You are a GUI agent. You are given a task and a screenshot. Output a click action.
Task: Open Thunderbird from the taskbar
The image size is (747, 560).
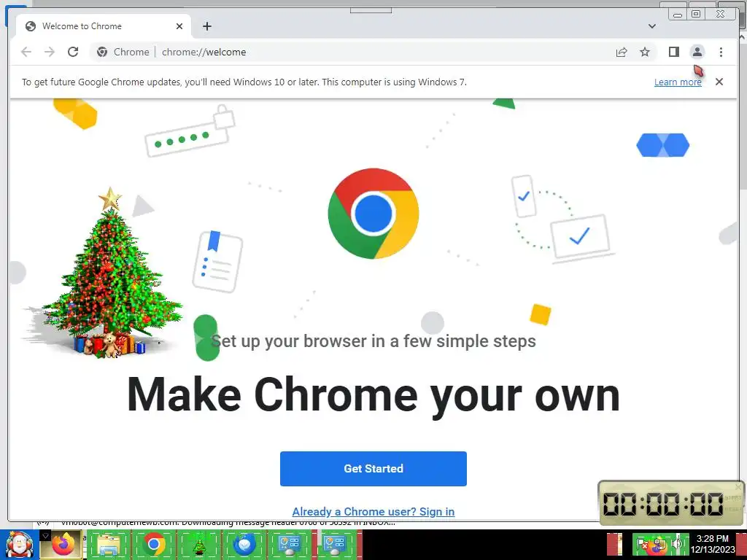tap(244, 545)
